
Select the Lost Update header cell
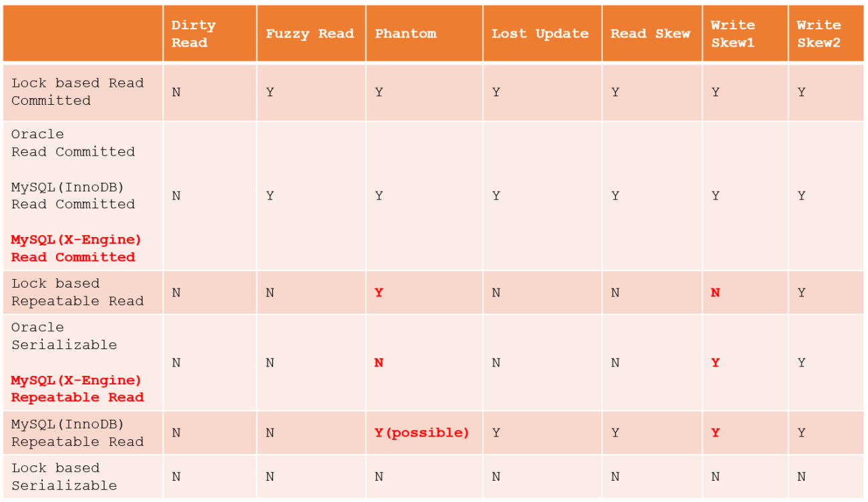coord(540,34)
